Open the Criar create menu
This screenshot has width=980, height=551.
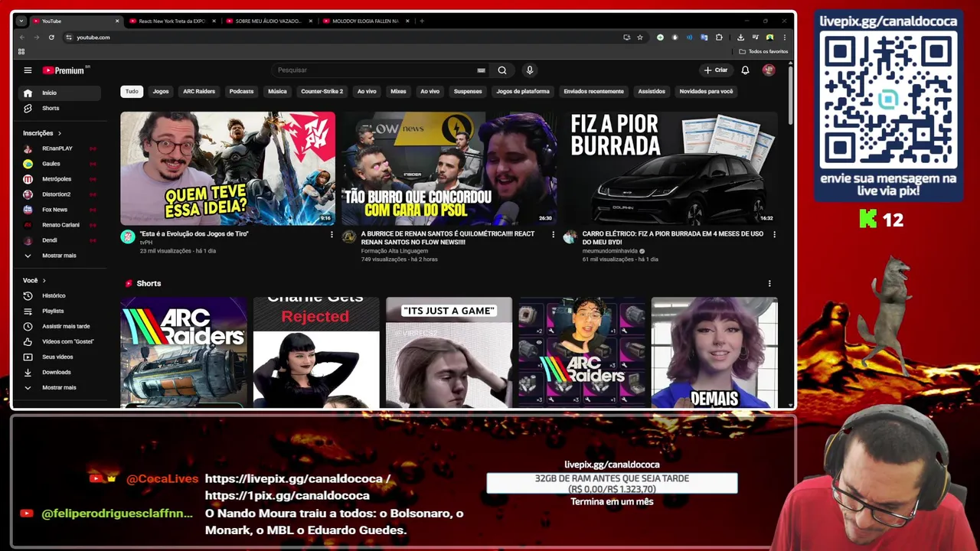pyautogui.click(x=716, y=70)
